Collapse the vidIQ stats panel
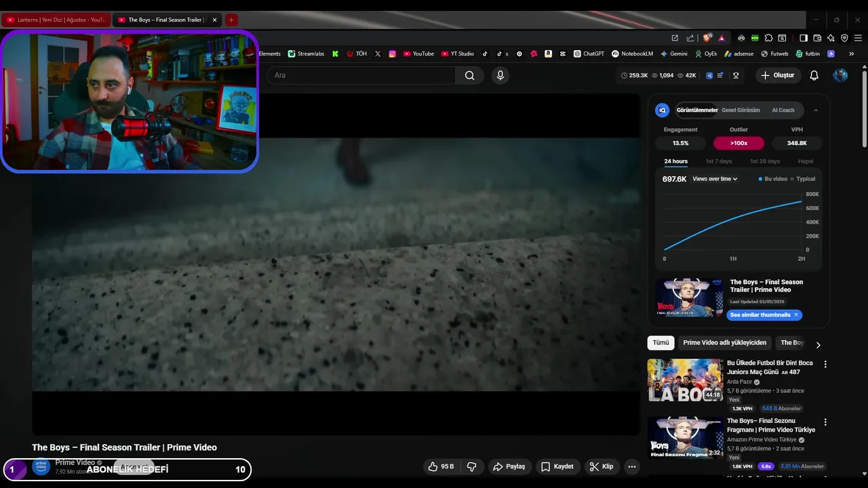The image size is (868, 488). pos(816,110)
